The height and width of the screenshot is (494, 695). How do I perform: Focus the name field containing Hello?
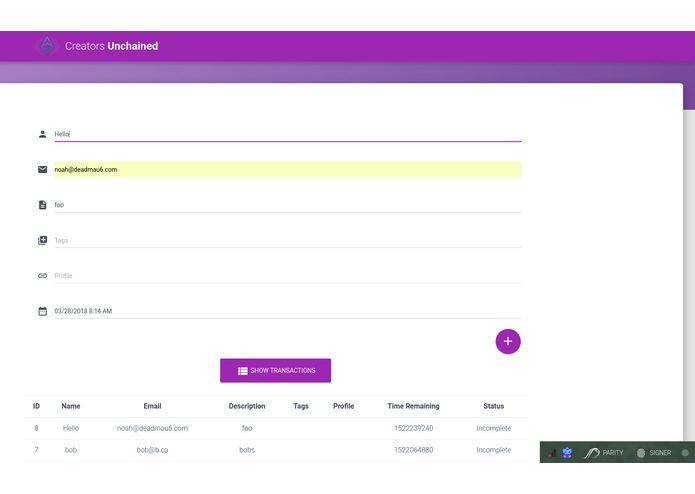[288, 134]
